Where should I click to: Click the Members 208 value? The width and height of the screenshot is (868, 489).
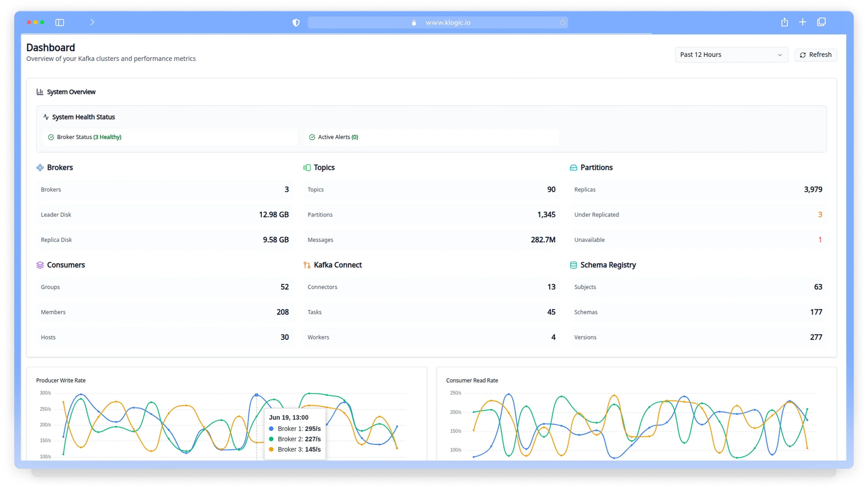(x=282, y=312)
